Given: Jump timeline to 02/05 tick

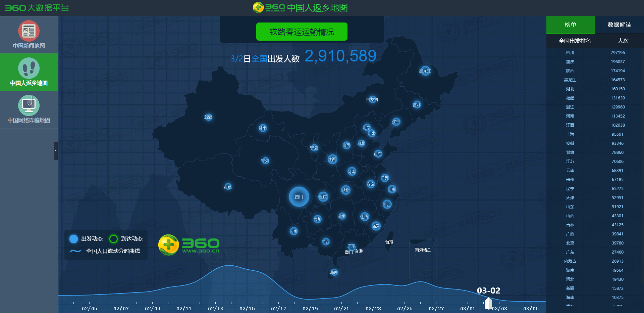Looking at the screenshot, I should [x=90, y=308].
